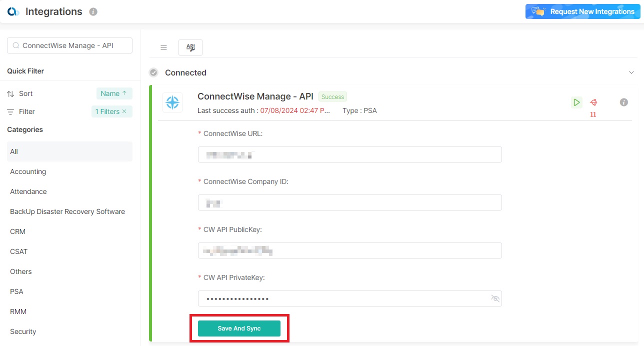644x346 pixels.
Task: Click the Save And Sync button
Action: [x=239, y=328]
